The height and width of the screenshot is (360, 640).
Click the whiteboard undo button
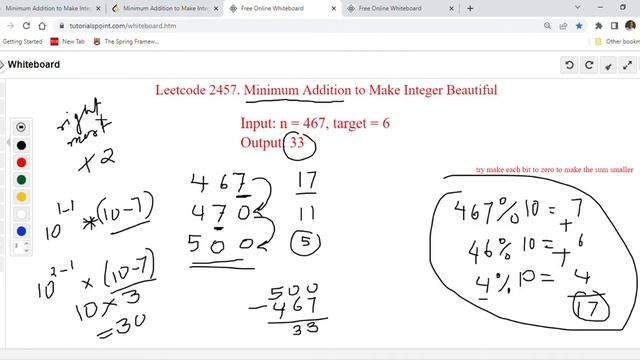[569, 65]
